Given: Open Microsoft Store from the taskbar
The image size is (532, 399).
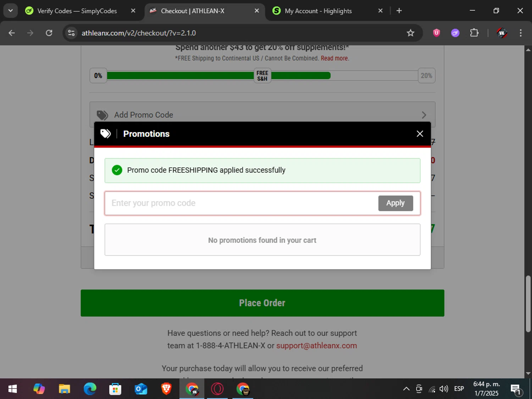Looking at the screenshot, I should 115,389.
